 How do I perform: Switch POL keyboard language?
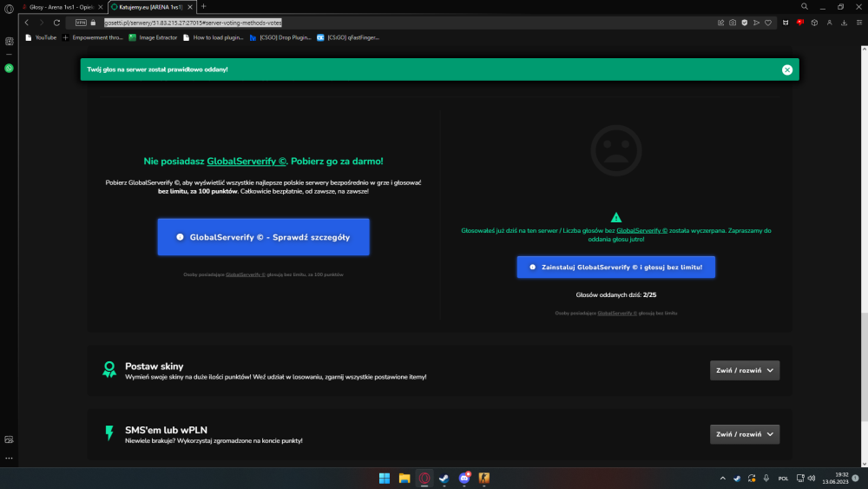pyautogui.click(x=783, y=479)
